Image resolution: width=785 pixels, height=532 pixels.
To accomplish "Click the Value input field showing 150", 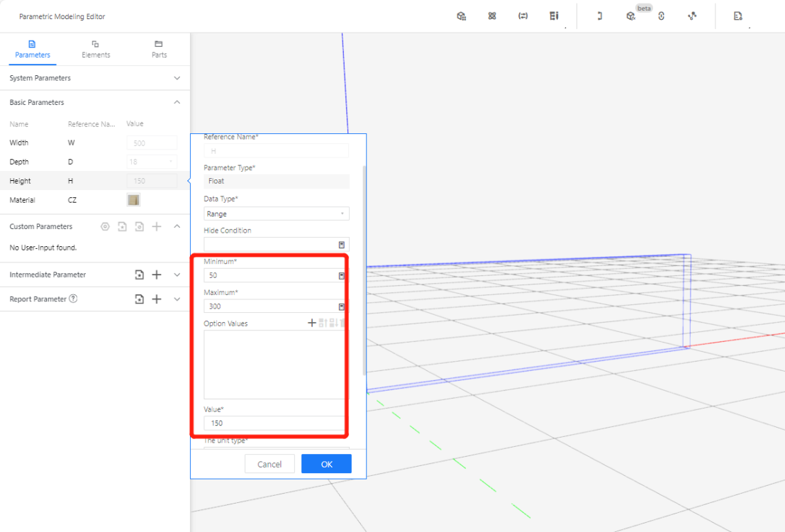I will pos(276,423).
